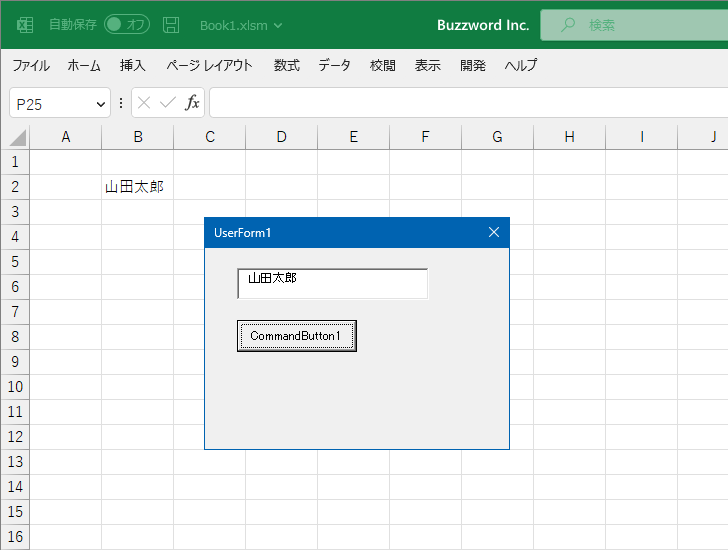
Task: Select column E header
Action: tap(354, 137)
